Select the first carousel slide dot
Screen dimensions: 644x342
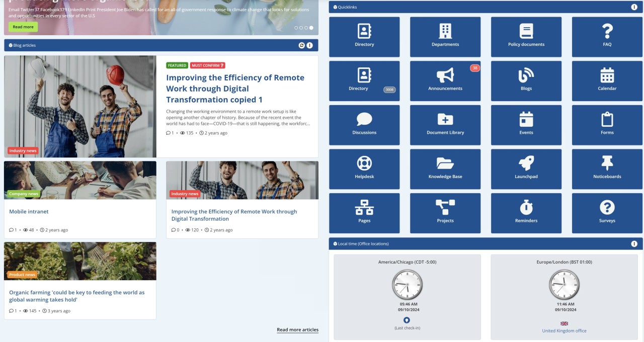[x=296, y=28]
